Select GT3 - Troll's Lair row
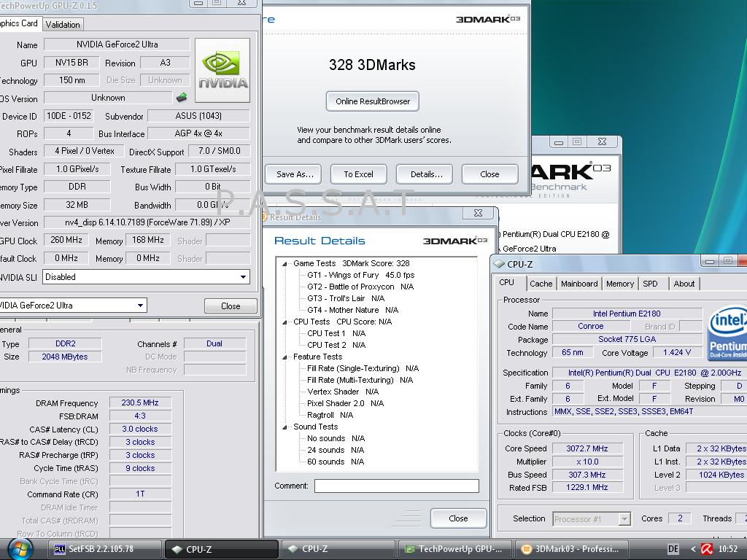747x560 pixels. pos(345,298)
